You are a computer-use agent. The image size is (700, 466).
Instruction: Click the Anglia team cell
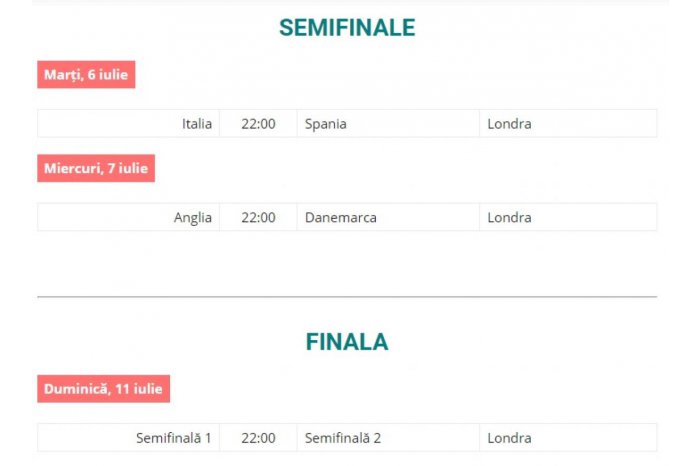[x=129, y=217]
